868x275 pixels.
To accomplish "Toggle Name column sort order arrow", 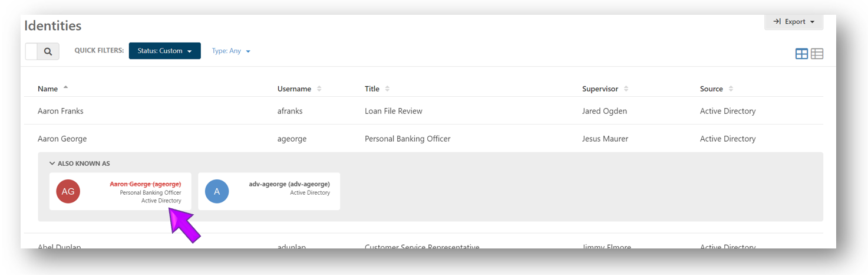I will tap(65, 87).
